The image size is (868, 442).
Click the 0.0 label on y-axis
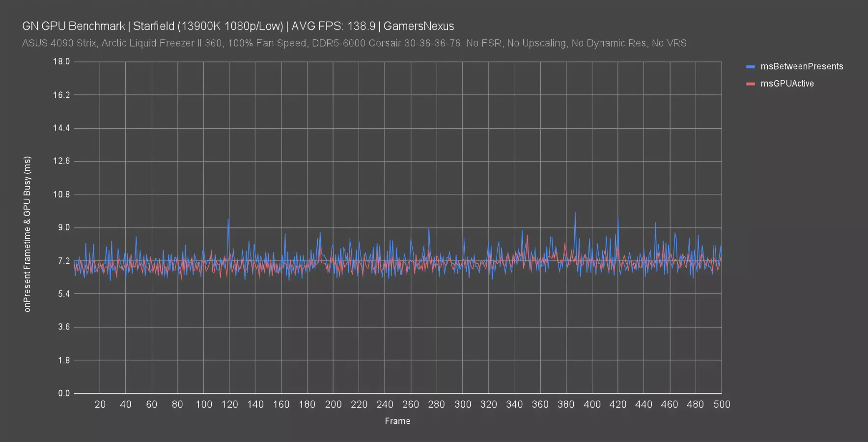click(x=64, y=393)
